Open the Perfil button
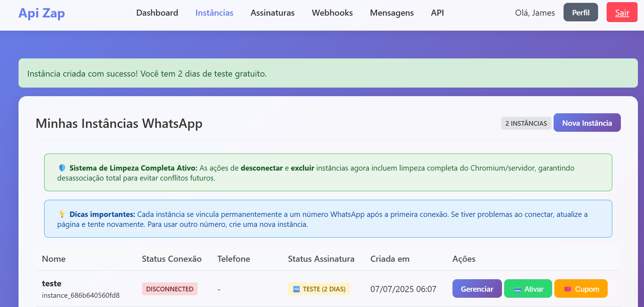This screenshot has width=644, height=307. [x=580, y=12]
